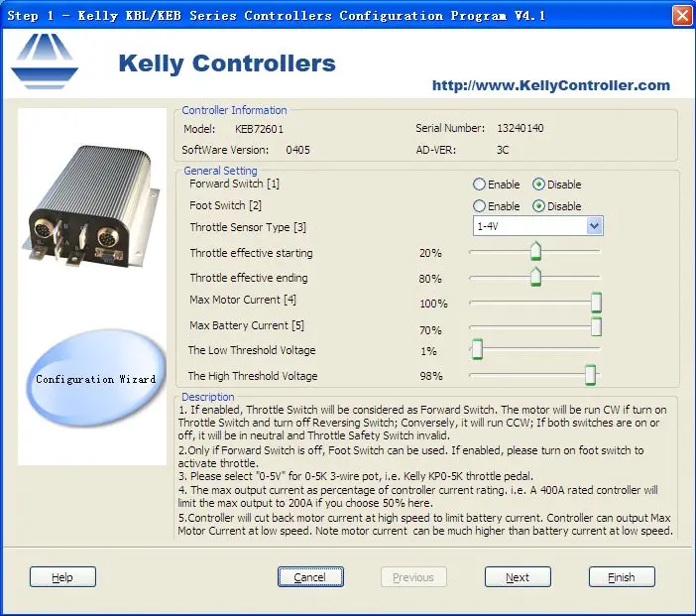Click the Kelly Controllers logo icon
Viewport: 696px width, 616px height.
[45, 62]
